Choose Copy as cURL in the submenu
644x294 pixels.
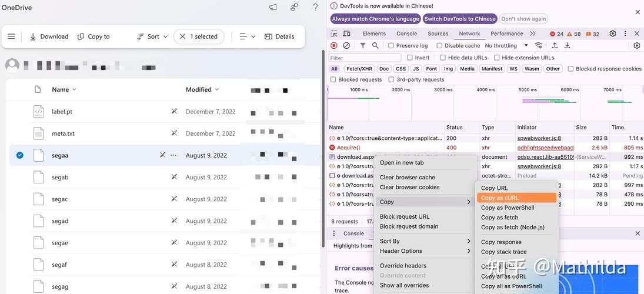coord(516,198)
